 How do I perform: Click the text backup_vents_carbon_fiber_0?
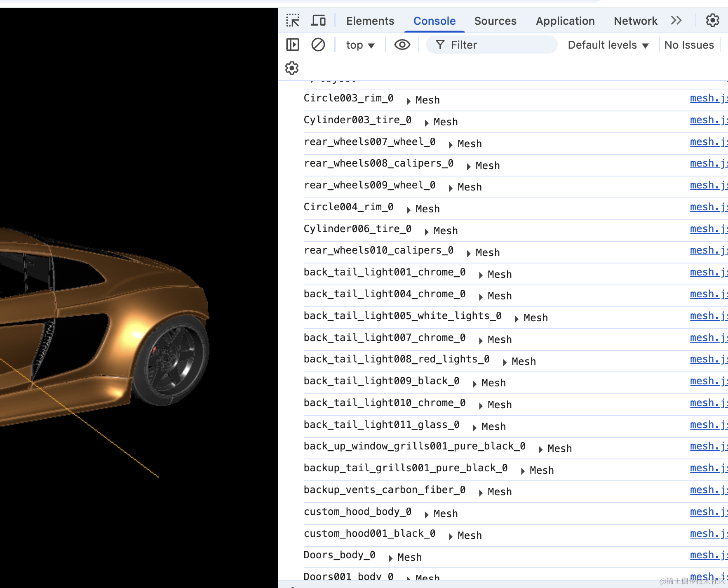(385, 490)
